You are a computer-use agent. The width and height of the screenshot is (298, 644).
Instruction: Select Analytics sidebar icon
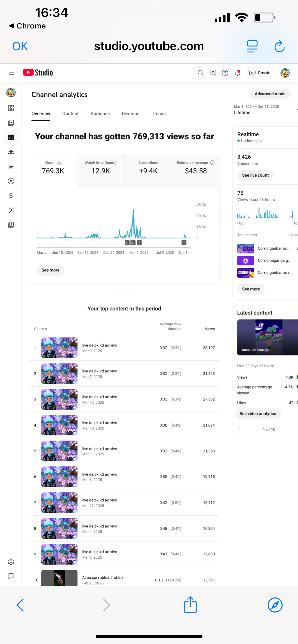[11, 137]
